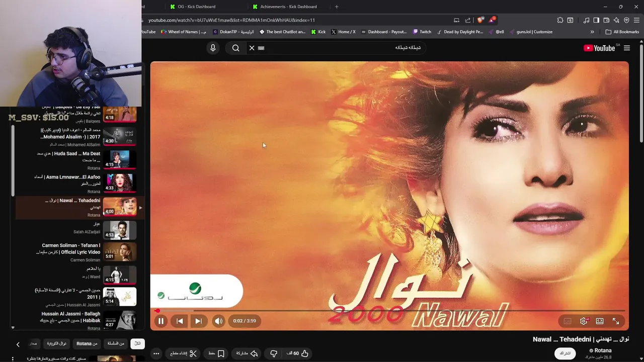Toggle subtitles in the video player
The height and width of the screenshot is (362, 644).
pyautogui.click(x=568, y=321)
